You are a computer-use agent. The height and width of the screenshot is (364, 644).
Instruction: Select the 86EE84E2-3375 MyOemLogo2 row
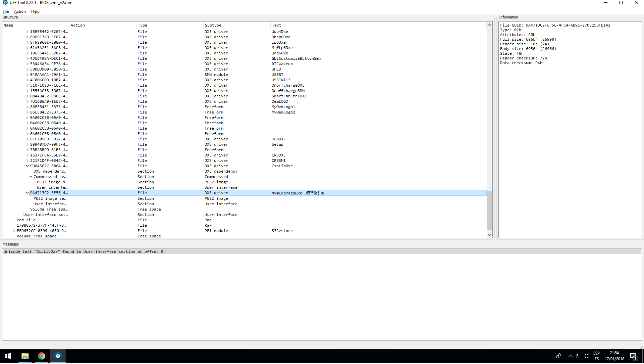click(245, 112)
